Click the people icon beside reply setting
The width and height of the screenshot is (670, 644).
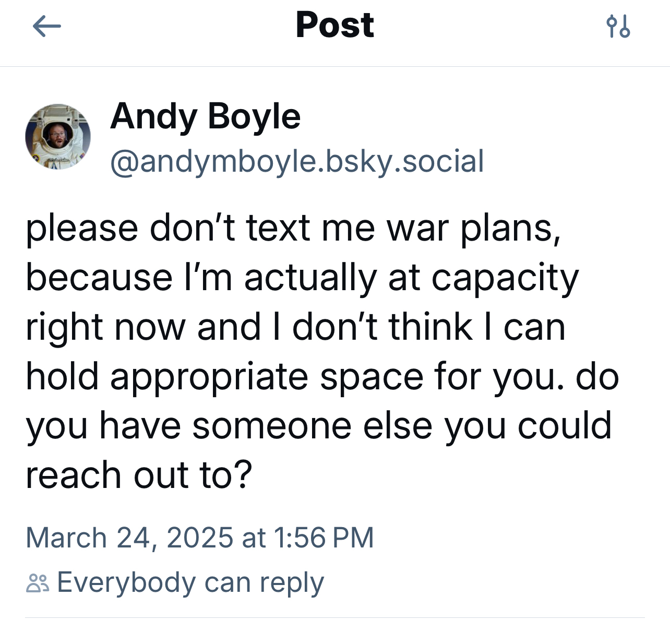tap(38, 583)
